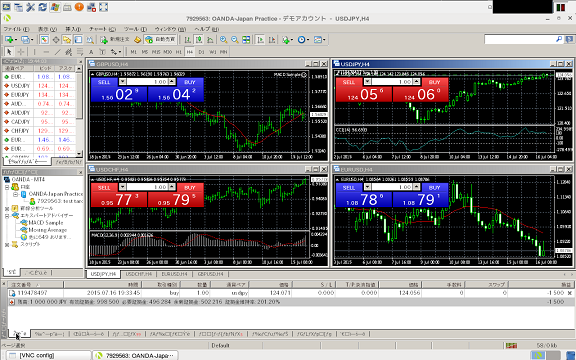
Task: Select the trendline drawing tool
Action: pyautogui.click(x=57, y=52)
